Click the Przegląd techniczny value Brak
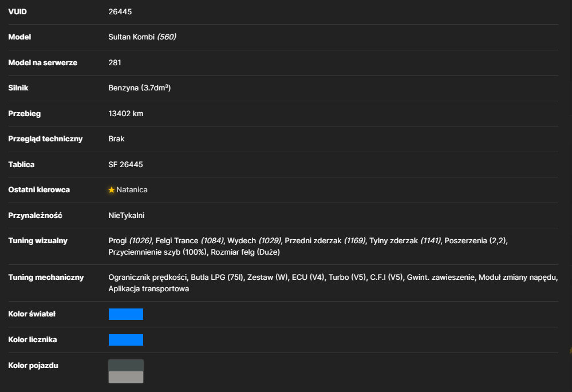Image resolution: width=572 pixels, height=392 pixels. [x=116, y=139]
